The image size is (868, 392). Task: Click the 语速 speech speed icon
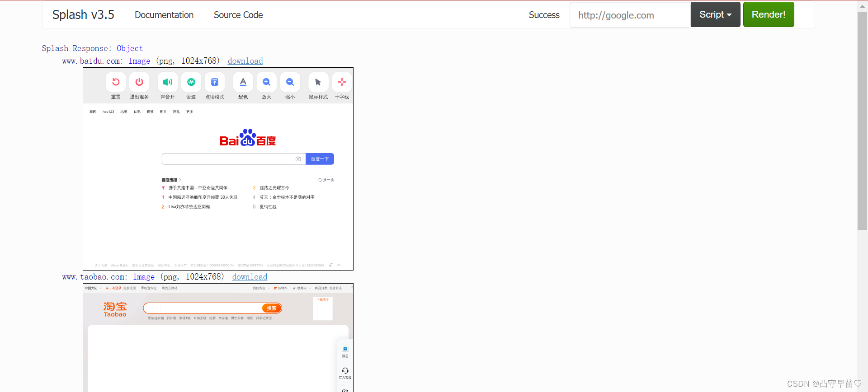[191, 82]
